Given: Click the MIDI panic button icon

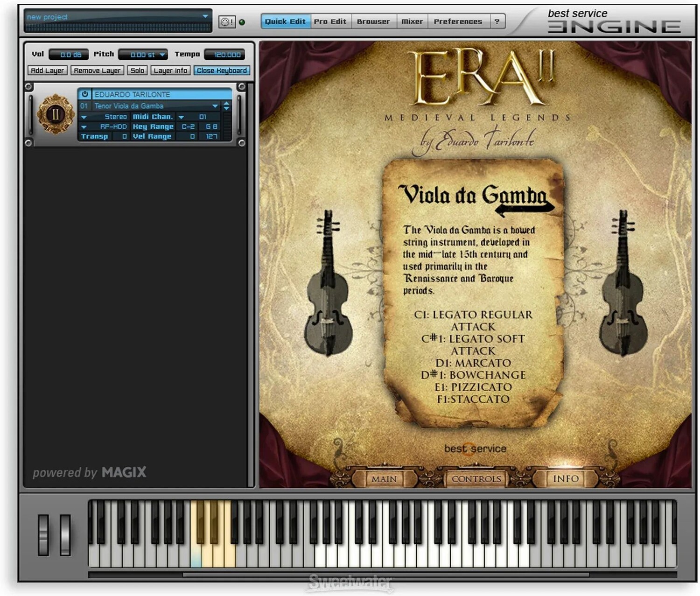Looking at the screenshot, I should click(x=227, y=22).
